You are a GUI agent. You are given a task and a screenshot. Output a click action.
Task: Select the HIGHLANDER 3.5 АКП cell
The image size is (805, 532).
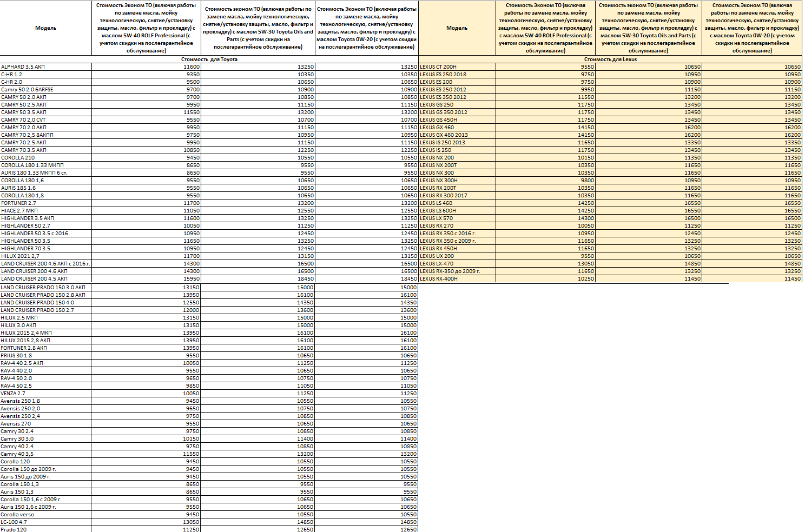tap(46, 218)
